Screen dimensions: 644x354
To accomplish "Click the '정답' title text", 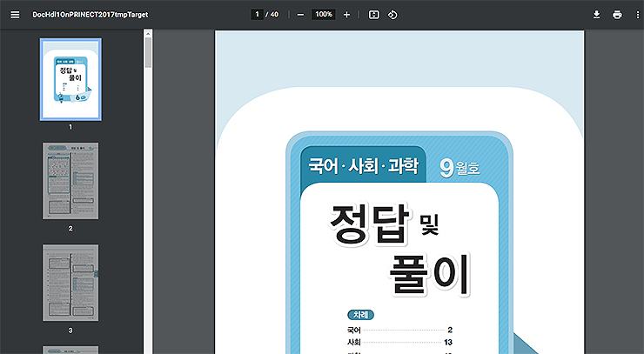I will pos(369,224).
